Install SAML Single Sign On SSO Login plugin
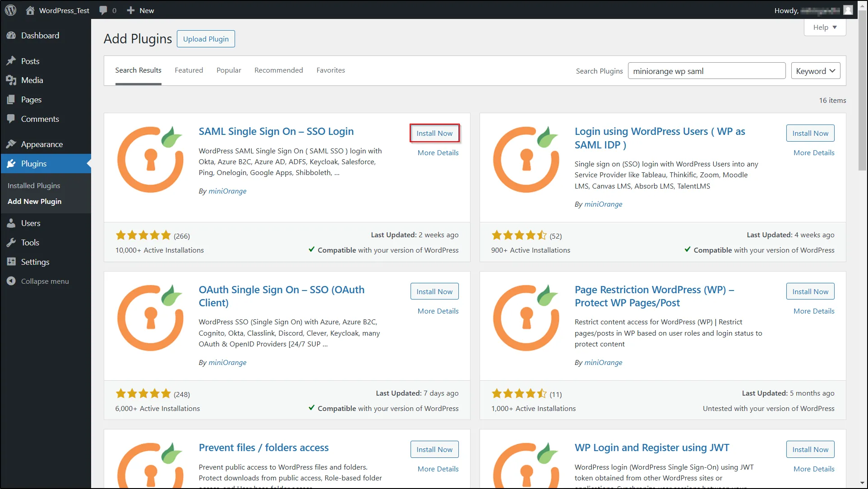The image size is (868, 489). coord(434,132)
